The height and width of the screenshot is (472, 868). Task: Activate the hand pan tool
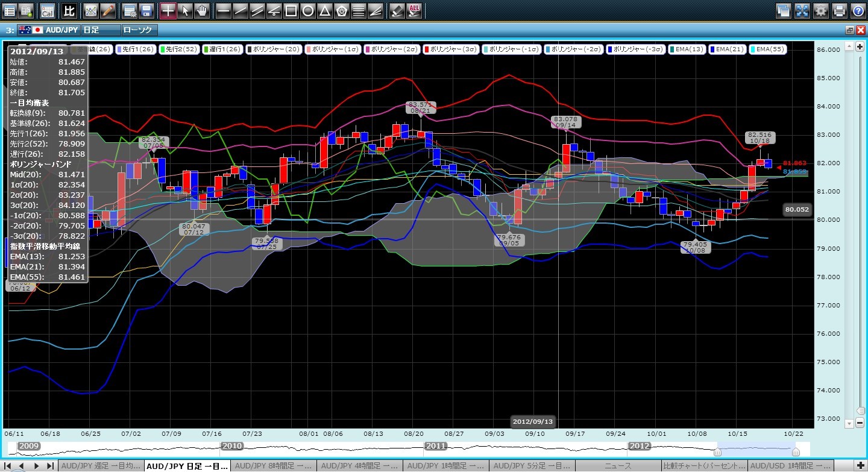[x=202, y=10]
